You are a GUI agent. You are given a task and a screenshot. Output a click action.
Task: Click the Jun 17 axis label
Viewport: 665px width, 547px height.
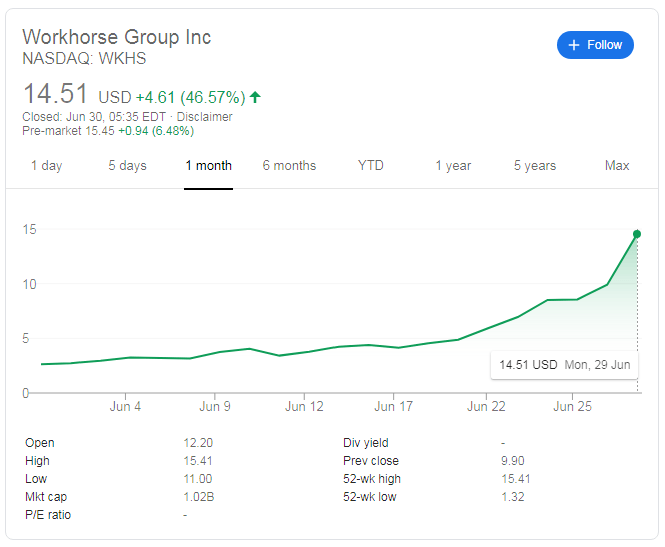pyautogui.click(x=393, y=407)
